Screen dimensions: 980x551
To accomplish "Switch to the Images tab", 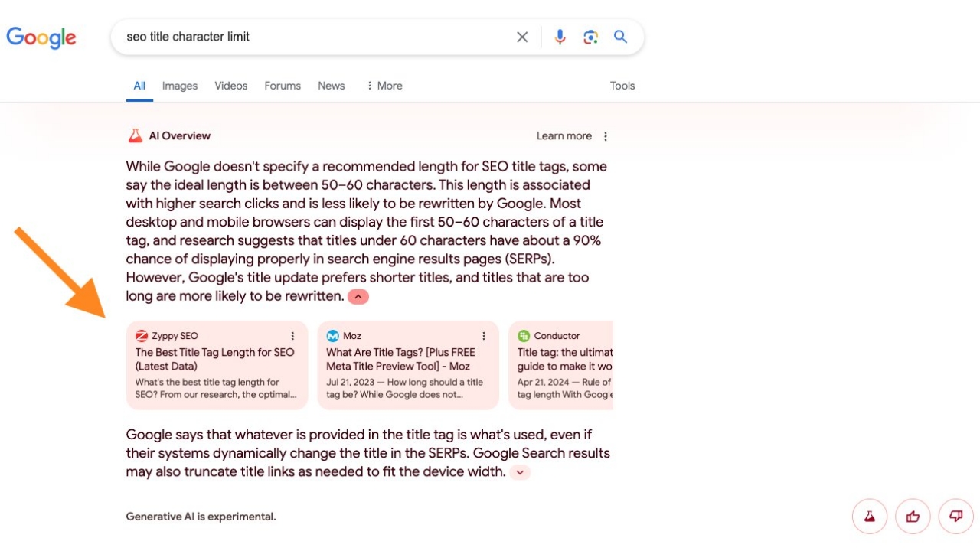I will point(179,85).
